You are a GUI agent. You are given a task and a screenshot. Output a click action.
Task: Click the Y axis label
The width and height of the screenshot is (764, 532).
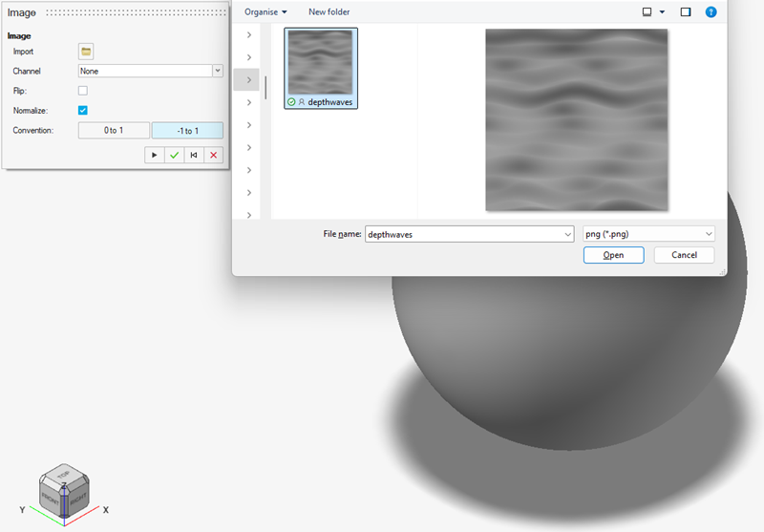(x=22, y=510)
